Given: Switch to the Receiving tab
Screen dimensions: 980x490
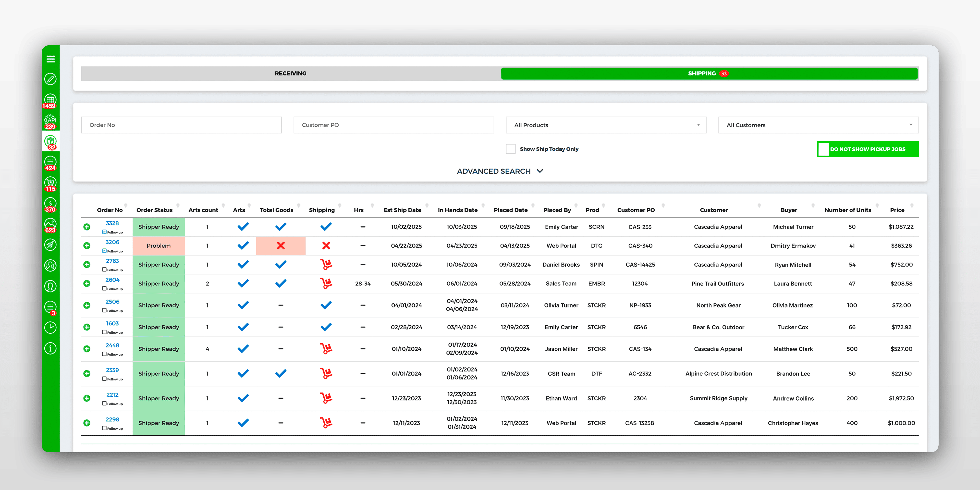Looking at the screenshot, I should click(291, 73).
